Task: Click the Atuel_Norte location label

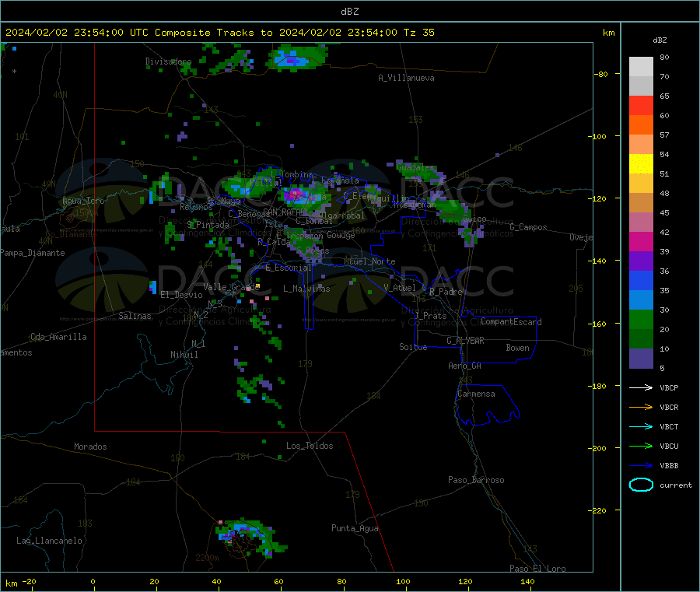Action: tap(369, 261)
